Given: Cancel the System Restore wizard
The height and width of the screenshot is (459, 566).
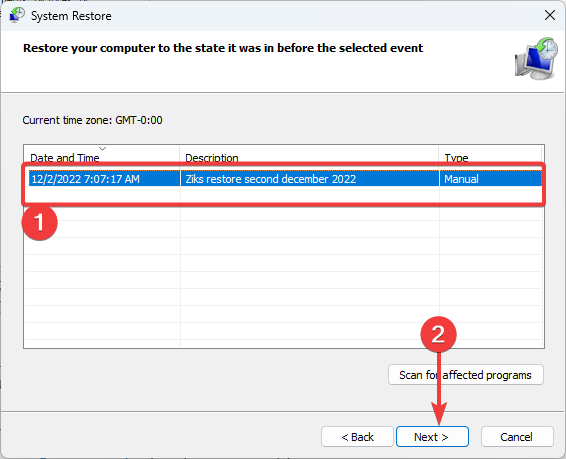Looking at the screenshot, I should point(517,437).
